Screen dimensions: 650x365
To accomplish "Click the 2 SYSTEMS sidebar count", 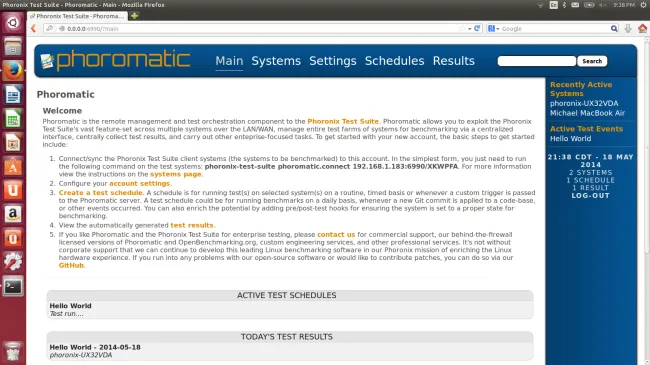I will point(590,173).
